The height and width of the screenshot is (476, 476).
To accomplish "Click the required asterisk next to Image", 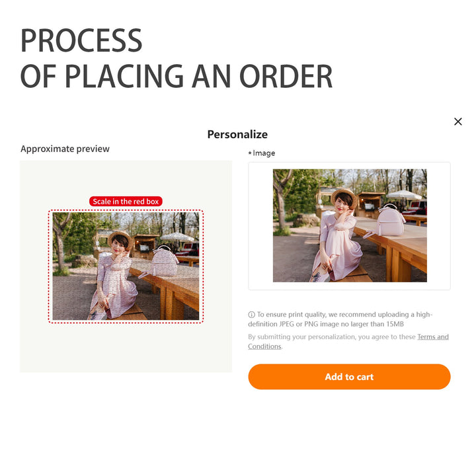I will pyautogui.click(x=250, y=153).
